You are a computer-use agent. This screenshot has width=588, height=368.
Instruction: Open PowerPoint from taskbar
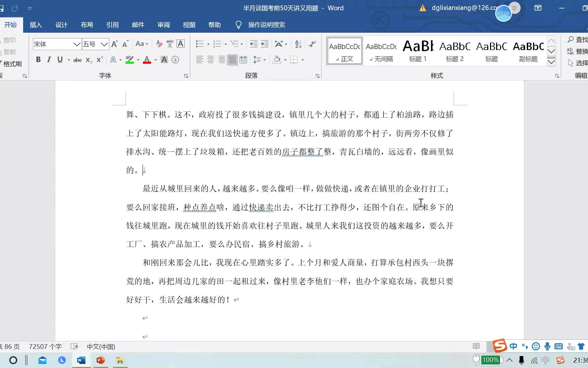100,360
